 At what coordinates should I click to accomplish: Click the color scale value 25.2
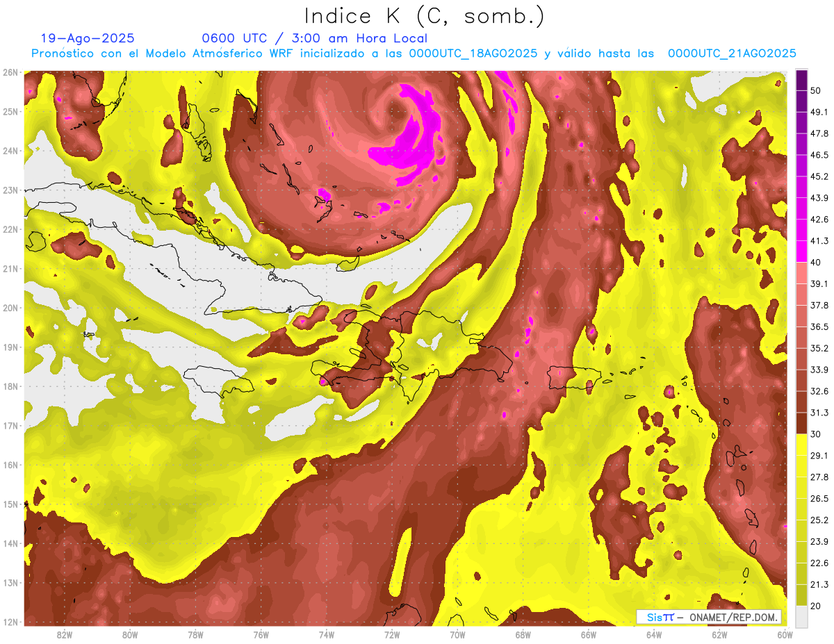point(819,520)
